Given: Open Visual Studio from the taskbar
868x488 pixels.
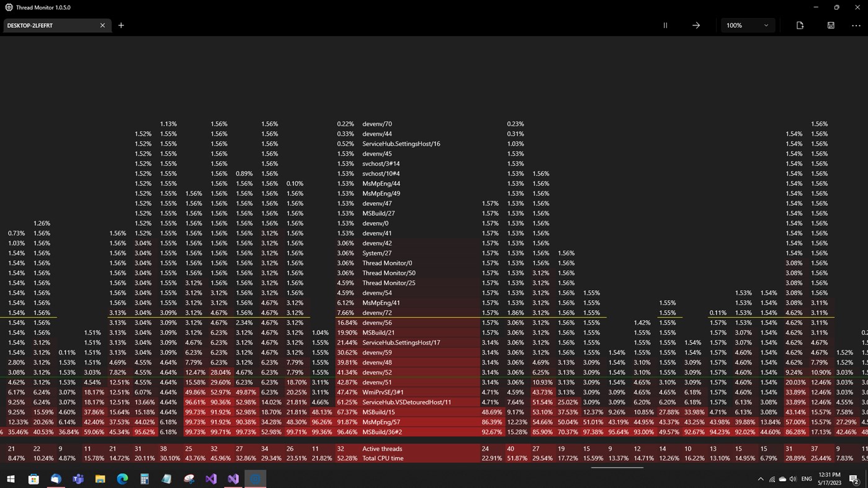Looking at the screenshot, I should pyautogui.click(x=210, y=478).
